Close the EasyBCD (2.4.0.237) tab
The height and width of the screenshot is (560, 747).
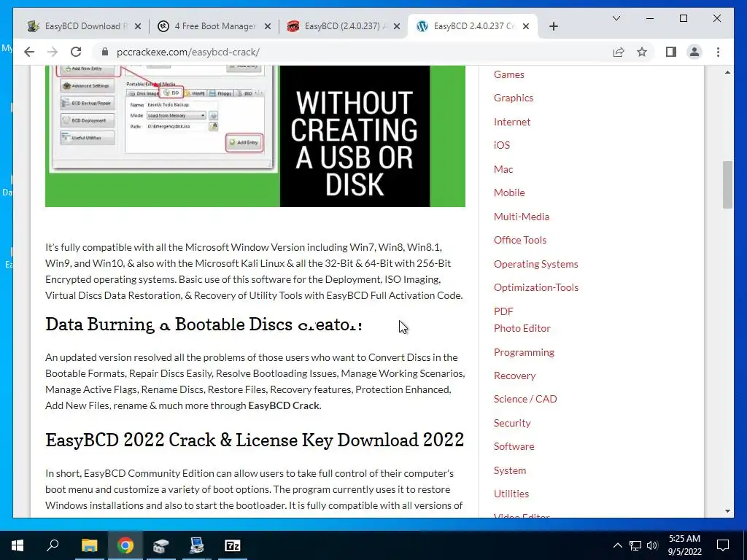[x=397, y=26]
